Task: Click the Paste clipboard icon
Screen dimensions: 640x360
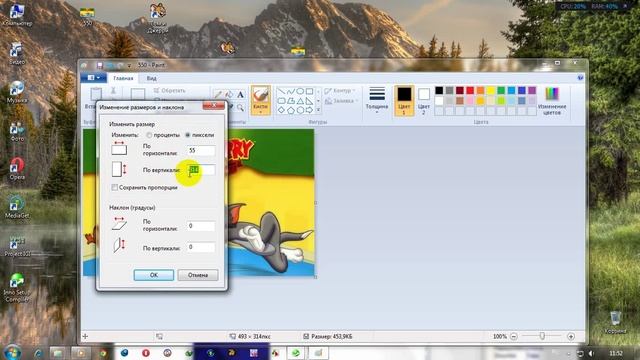Action: point(96,94)
